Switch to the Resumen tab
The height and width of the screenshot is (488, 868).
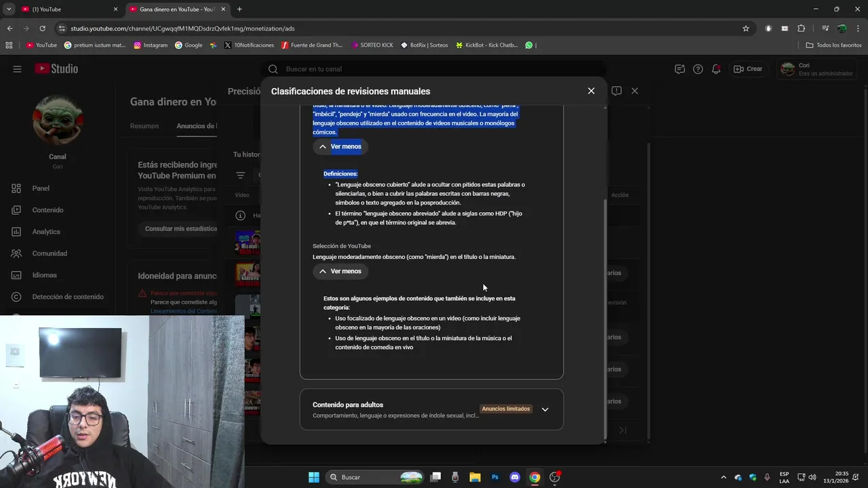tap(144, 126)
